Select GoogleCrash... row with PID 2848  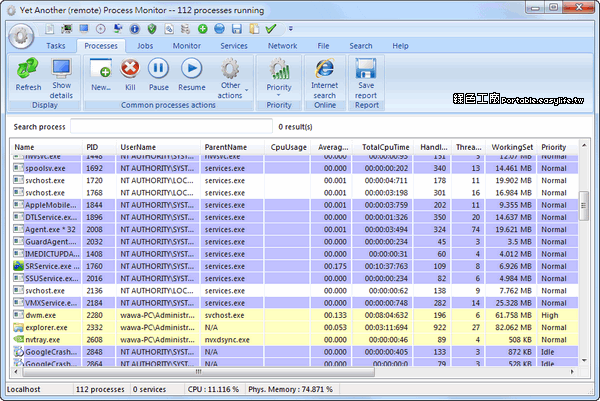pyautogui.click(x=295, y=352)
